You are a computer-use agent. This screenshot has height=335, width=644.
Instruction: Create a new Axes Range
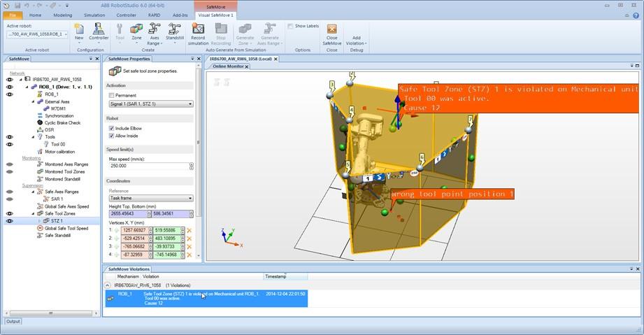click(x=155, y=34)
